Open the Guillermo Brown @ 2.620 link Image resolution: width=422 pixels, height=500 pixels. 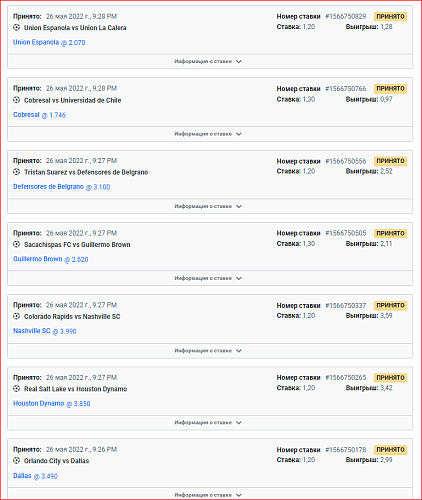pos(51,259)
